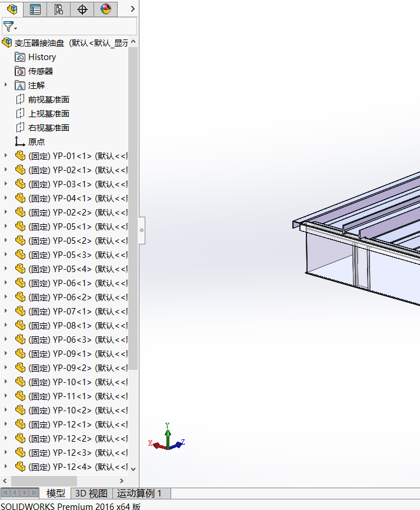Click the XYZ orientation triad
This screenshot has width=420, height=510.
(166, 438)
